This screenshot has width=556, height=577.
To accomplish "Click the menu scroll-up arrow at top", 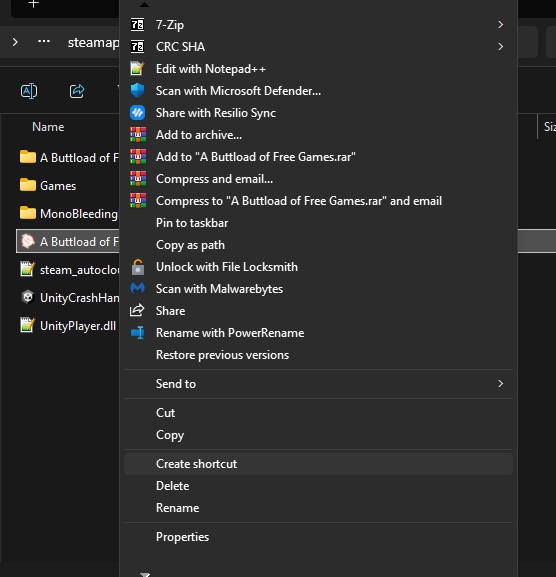I will (144, 5).
